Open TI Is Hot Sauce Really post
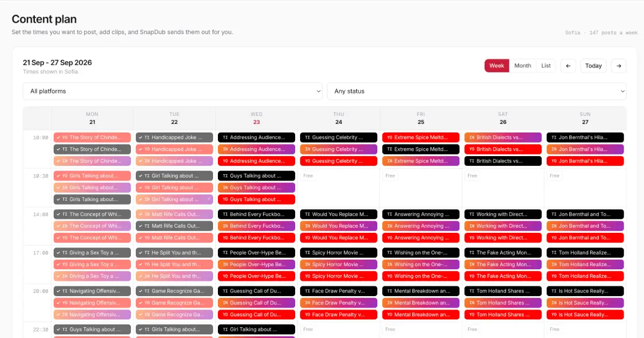Image resolution: width=644 pixels, height=338 pixels. coord(586,291)
